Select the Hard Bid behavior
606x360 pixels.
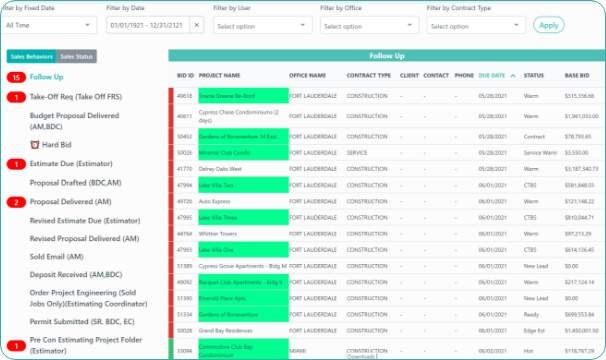tap(56, 145)
